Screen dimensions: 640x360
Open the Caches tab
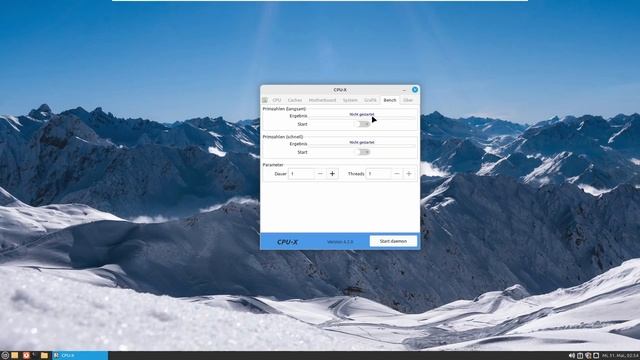pos(295,100)
